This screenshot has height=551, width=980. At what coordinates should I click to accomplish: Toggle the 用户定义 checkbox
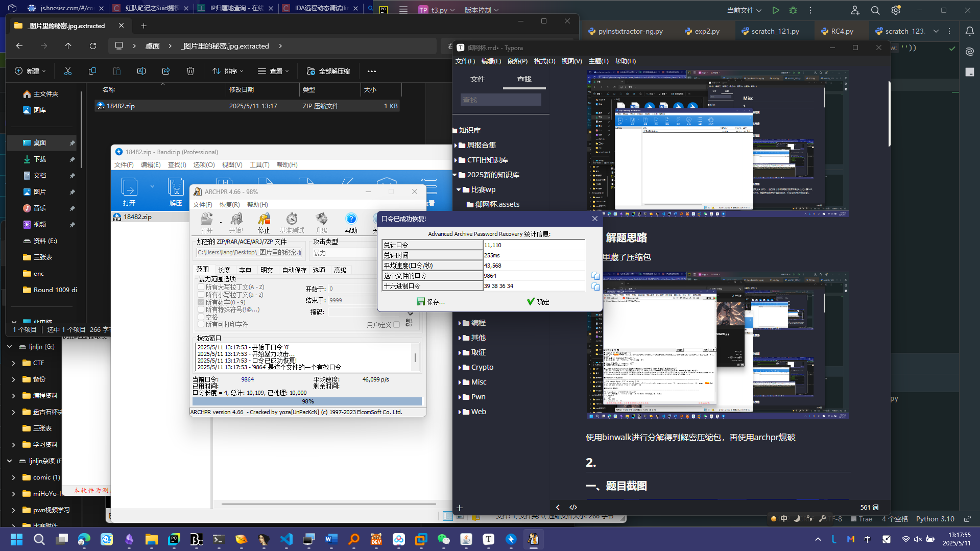[x=396, y=325]
